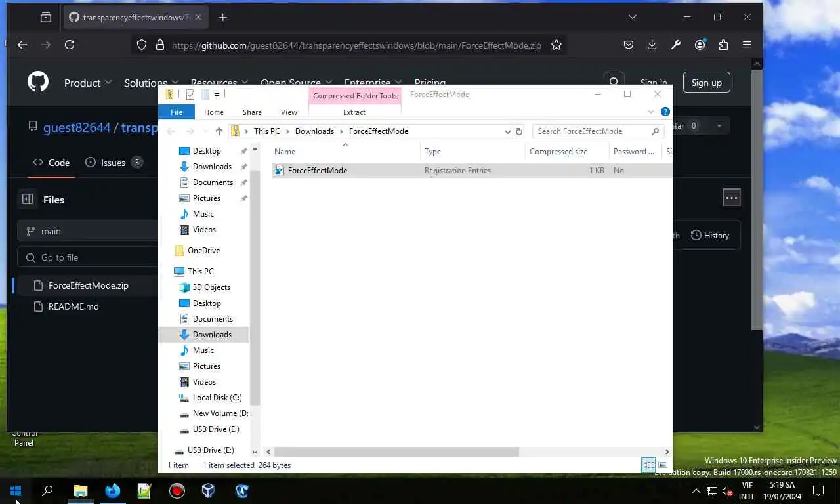Click the Compressed Folder Tools header tab
The width and height of the screenshot is (840, 504).
coord(355,96)
